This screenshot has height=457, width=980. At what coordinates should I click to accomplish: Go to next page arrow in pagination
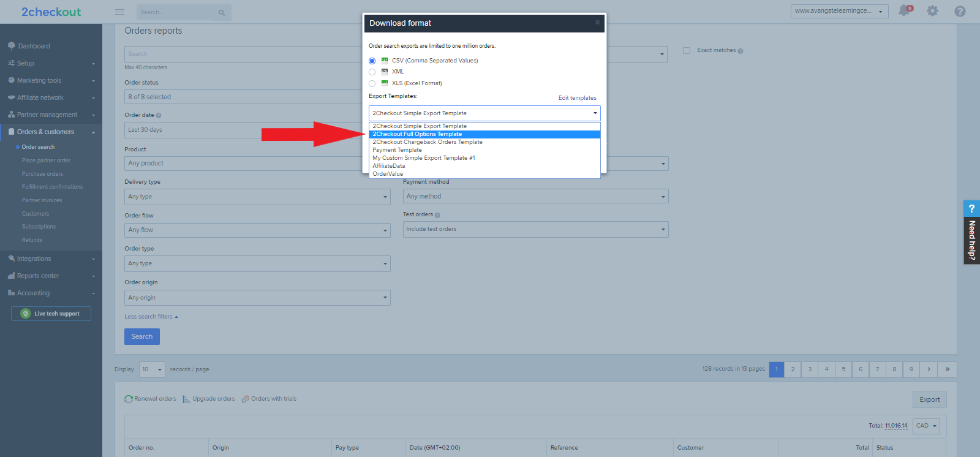(x=929, y=369)
